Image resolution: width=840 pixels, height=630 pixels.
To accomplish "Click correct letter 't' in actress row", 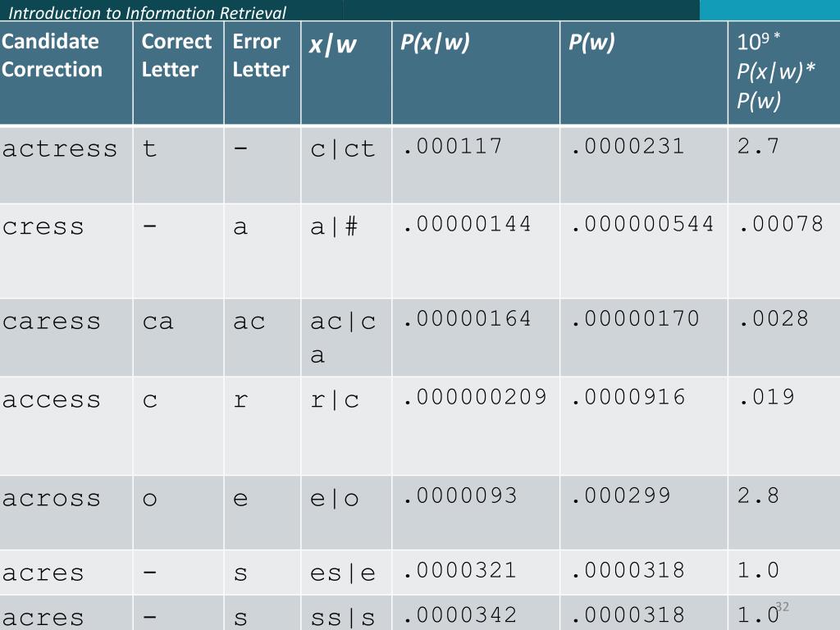I will click(x=149, y=148).
